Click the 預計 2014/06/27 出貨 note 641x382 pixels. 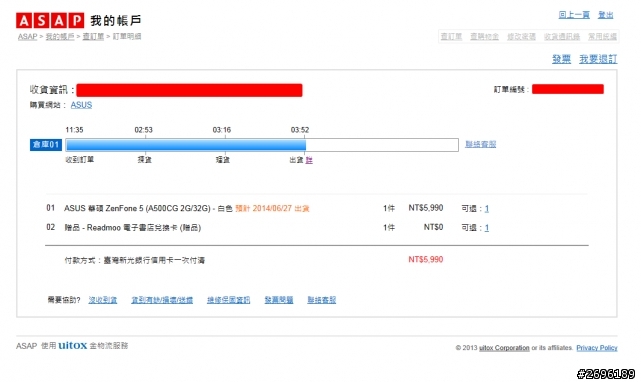click(272, 208)
